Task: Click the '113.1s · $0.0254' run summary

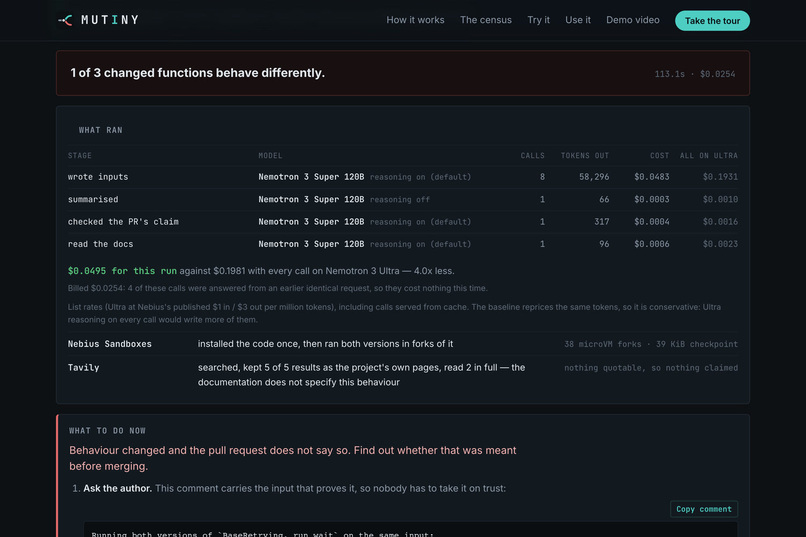Action: point(694,74)
